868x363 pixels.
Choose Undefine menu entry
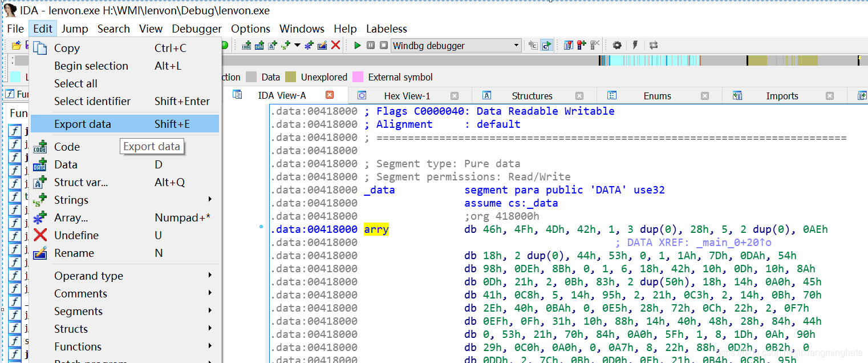coord(125,235)
